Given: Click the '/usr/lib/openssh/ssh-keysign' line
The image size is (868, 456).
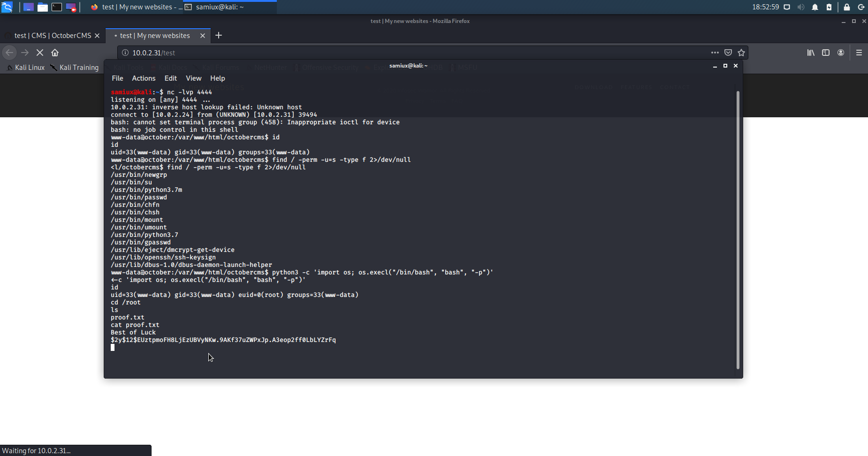Looking at the screenshot, I should (163, 257).
